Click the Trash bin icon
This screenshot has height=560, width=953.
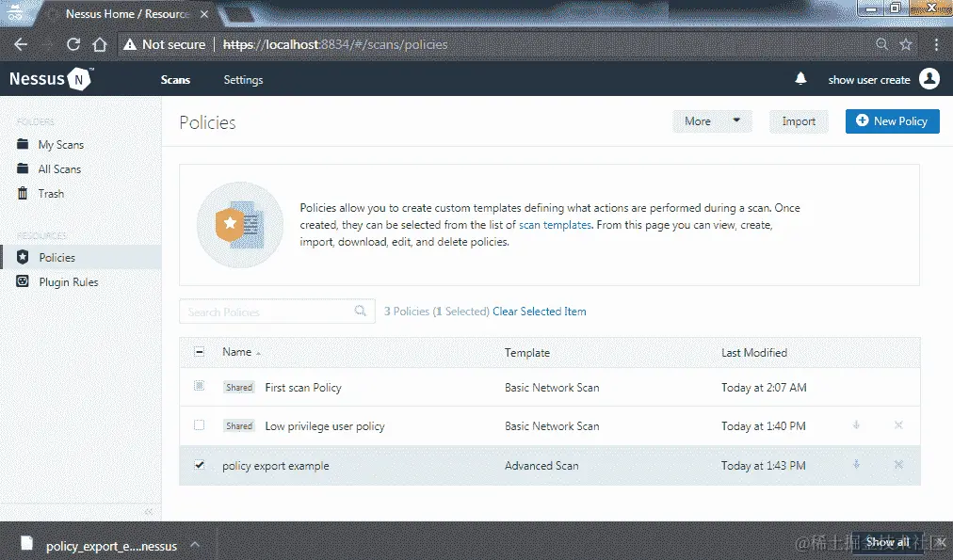(x=23, y=193)
